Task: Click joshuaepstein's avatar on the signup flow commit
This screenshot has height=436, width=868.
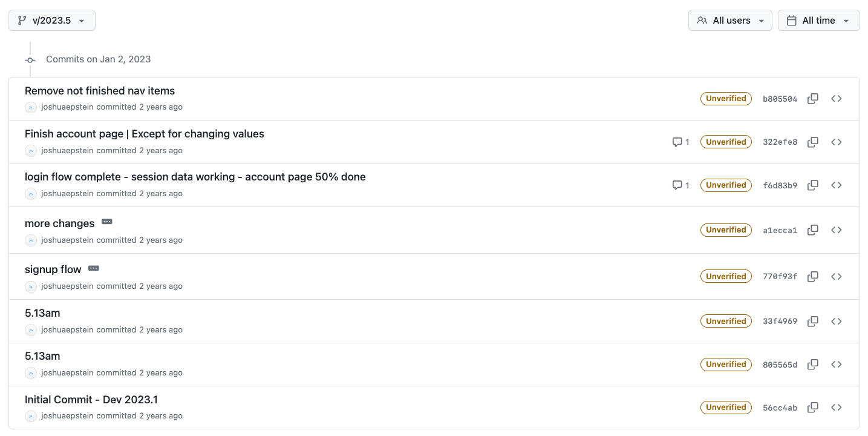Action: point(31,286)
